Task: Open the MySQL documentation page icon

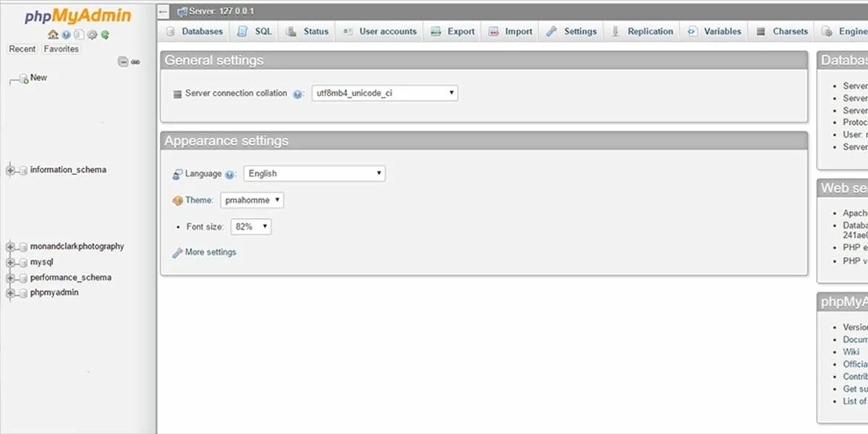Action: click(79, 34)
